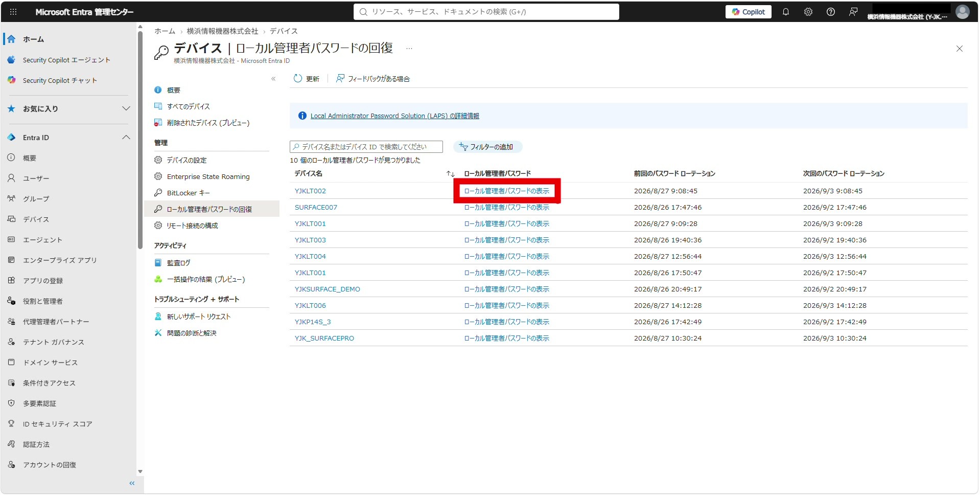
Task: Click the デバイス breadcrumb link
Action: click(284, 31)
